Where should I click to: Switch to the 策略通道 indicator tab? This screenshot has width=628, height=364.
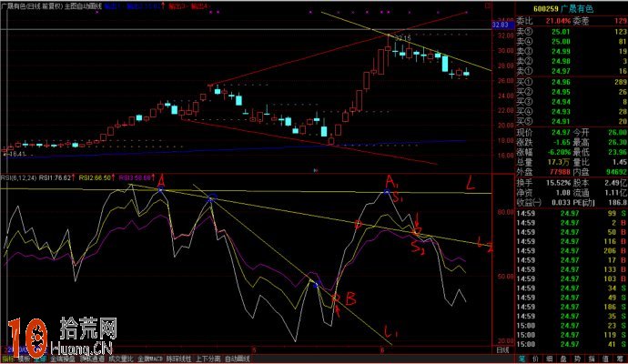(92, 359)
